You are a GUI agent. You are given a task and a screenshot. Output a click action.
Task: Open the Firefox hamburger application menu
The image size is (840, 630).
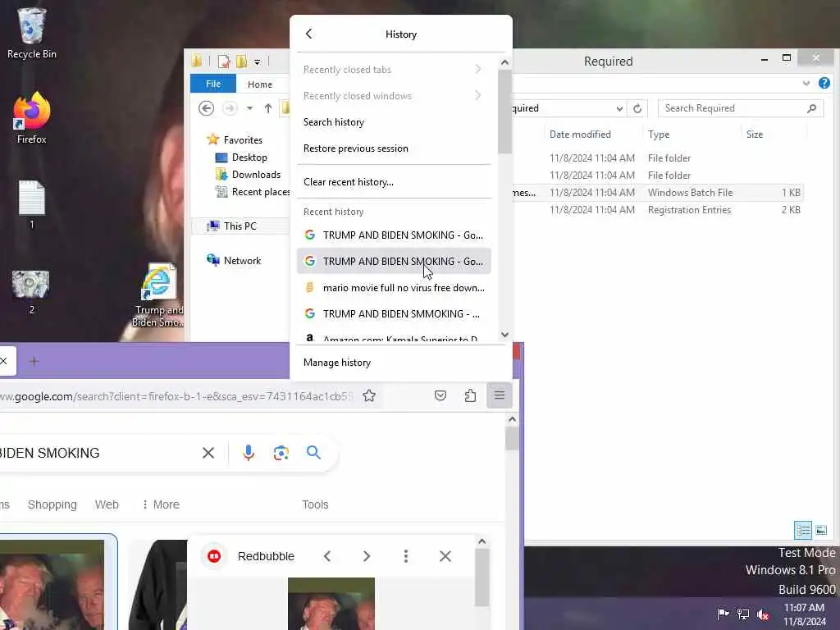click(500, 396)
